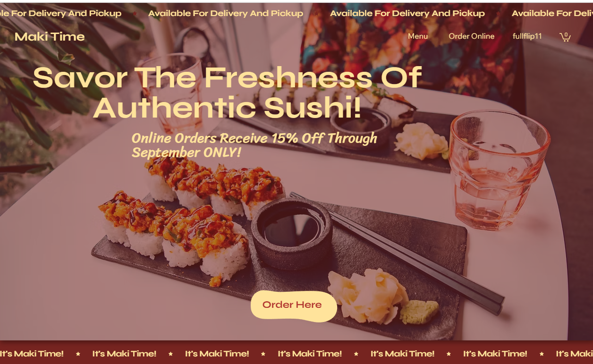Click the word 'Time' in the site logo

click(x=68, y=36)
